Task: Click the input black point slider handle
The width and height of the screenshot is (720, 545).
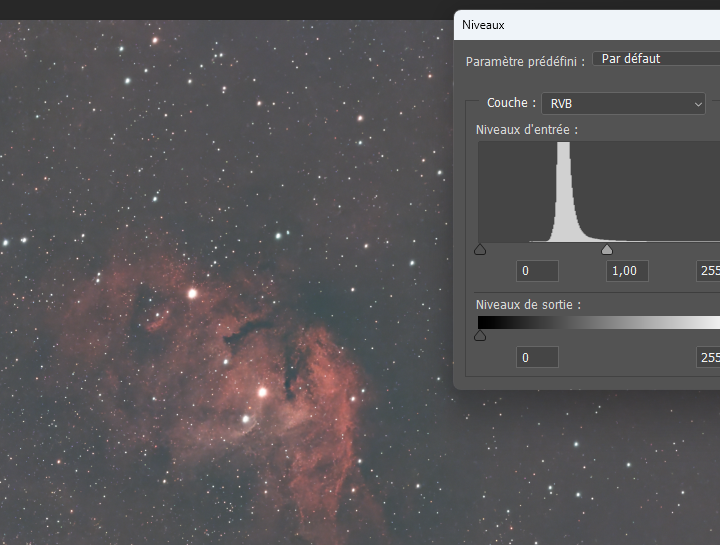Action: point(480,249)
